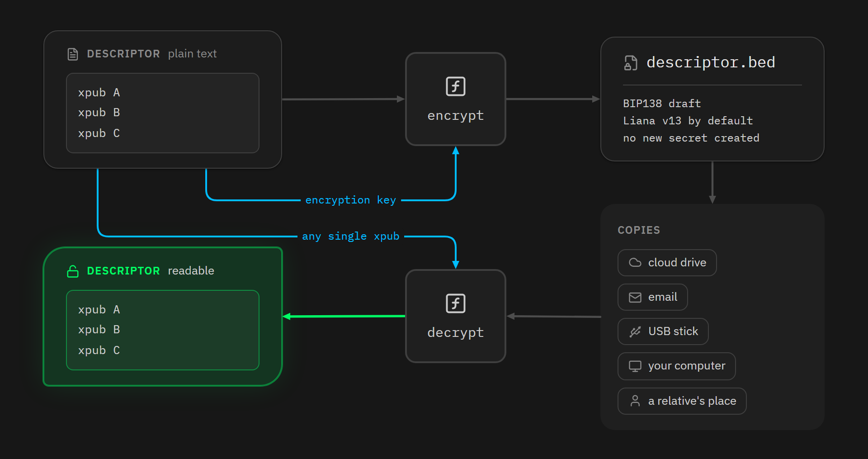The height and width of the screenshot is (459, 868).
Task: Click xpub C in readable descriptor
Action: tap(99, 350)
